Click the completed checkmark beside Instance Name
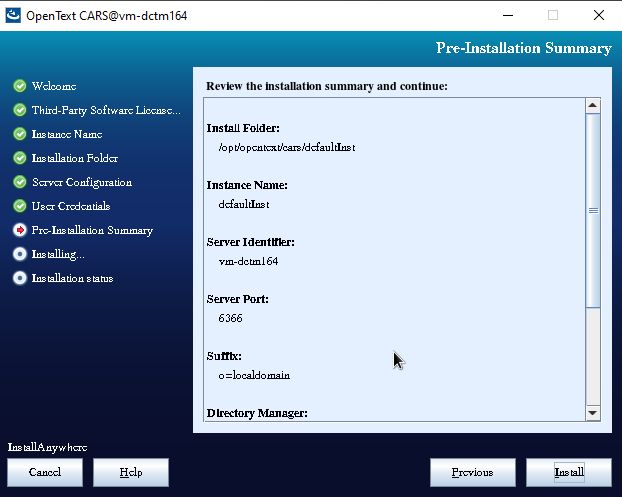The image size is (622, 497). coord(19,134)
